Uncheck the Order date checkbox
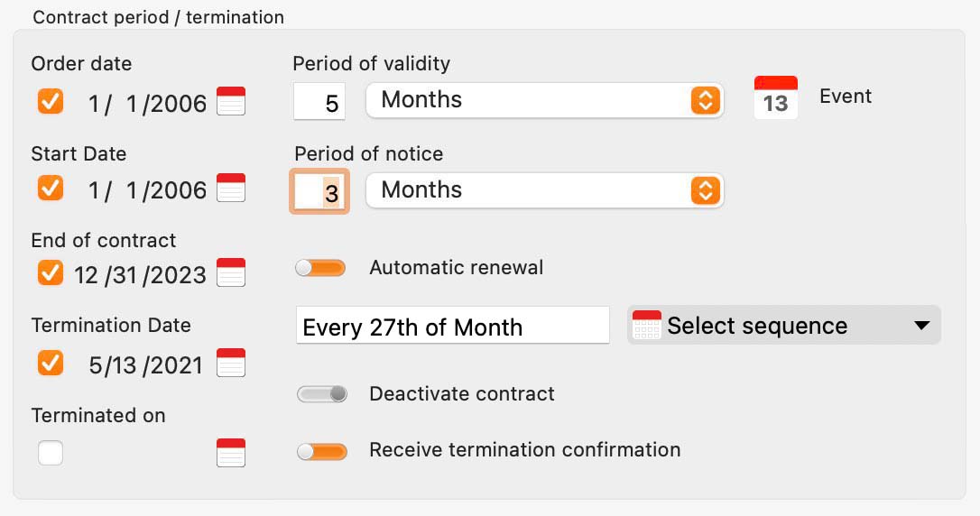Screen dimensions: 980x516 click(x=50, y=101)
